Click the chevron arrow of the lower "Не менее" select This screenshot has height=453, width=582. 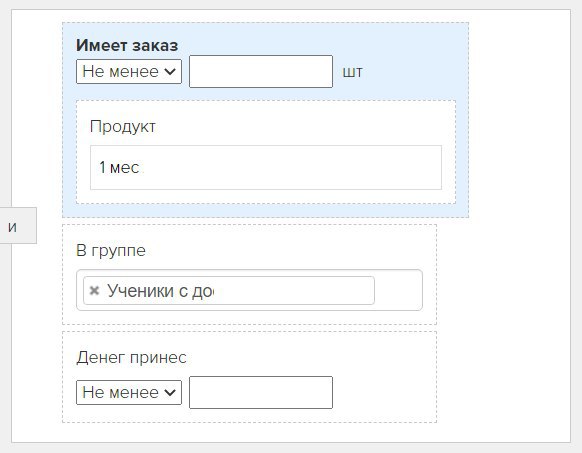pos(170,392)
